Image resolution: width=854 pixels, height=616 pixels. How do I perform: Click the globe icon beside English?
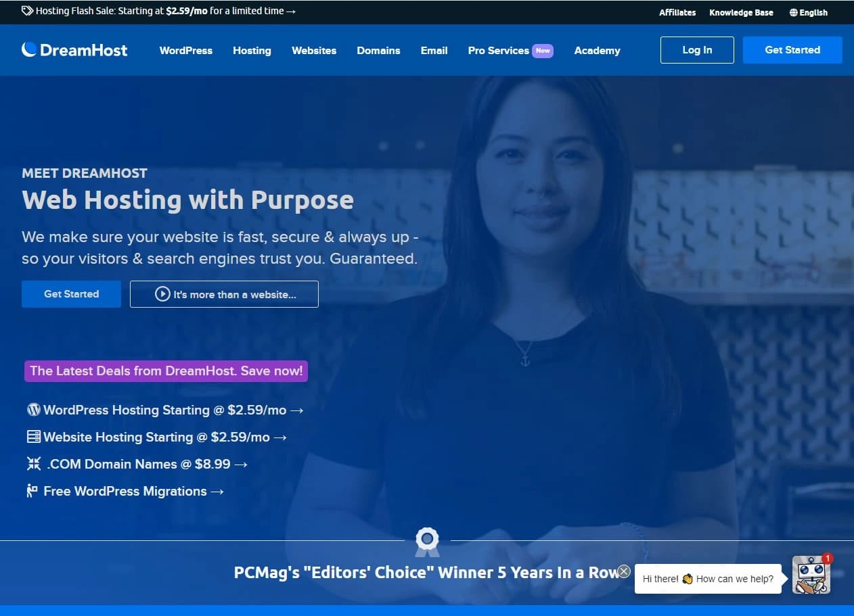(x=793, y=12)
